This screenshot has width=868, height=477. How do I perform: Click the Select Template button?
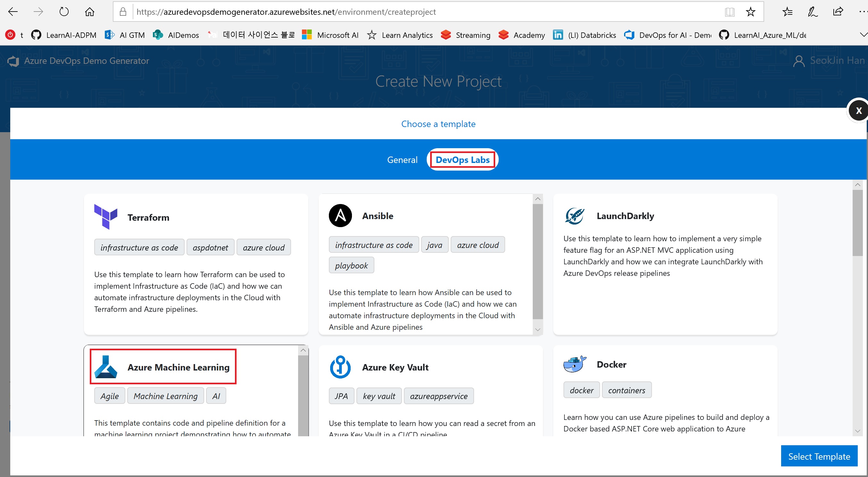coord(819,456)
